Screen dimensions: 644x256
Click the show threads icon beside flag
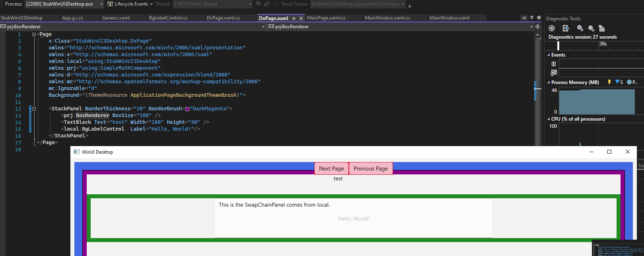(x=267, y=4)
